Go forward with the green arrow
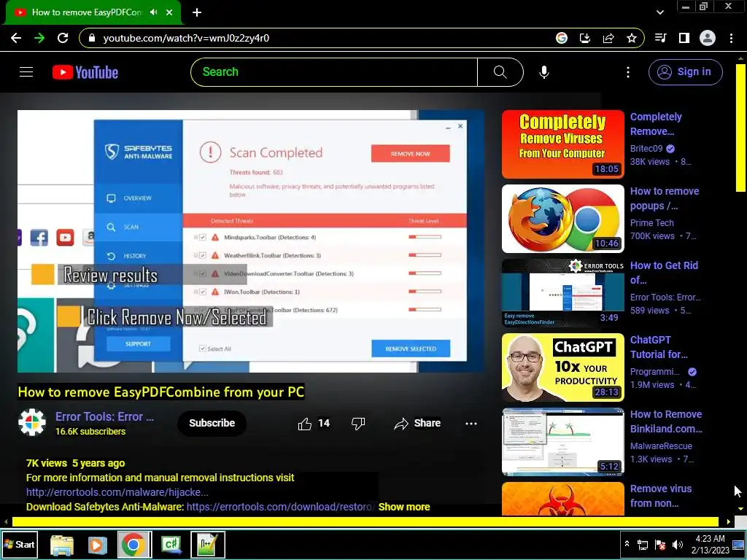Image resolution: width=747 pixels, height=560 pixels. pyautogui.click(x=39, y=38)
